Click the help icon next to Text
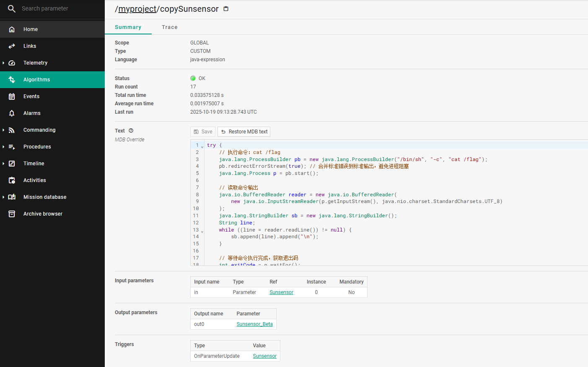The height and width of the screenshot is (367, 588). click(x=131, y=131)
